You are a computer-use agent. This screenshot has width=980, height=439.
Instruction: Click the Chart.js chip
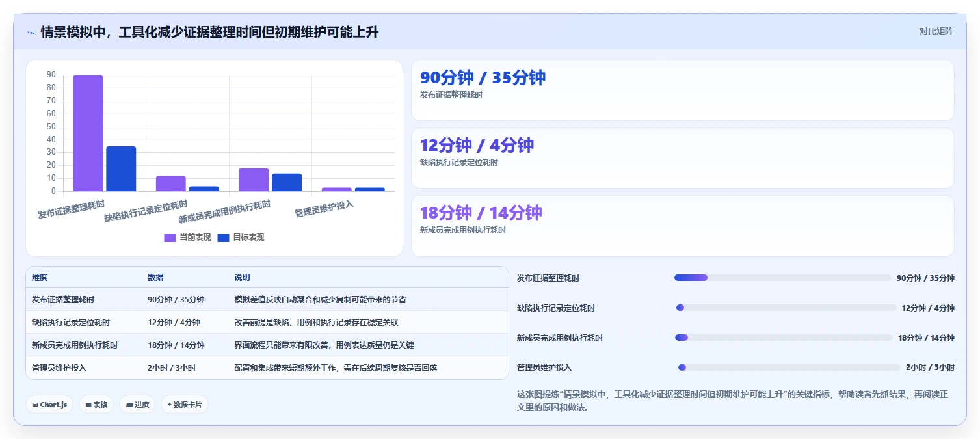coord(49,405)
